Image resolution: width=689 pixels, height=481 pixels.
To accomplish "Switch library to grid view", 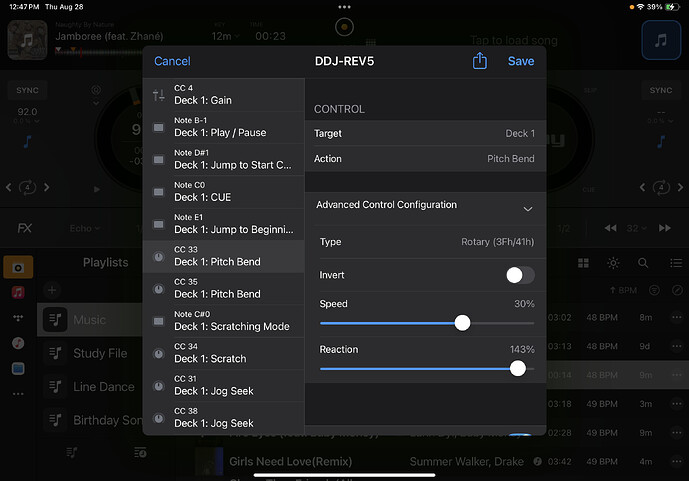I will (x=583, y=263).
